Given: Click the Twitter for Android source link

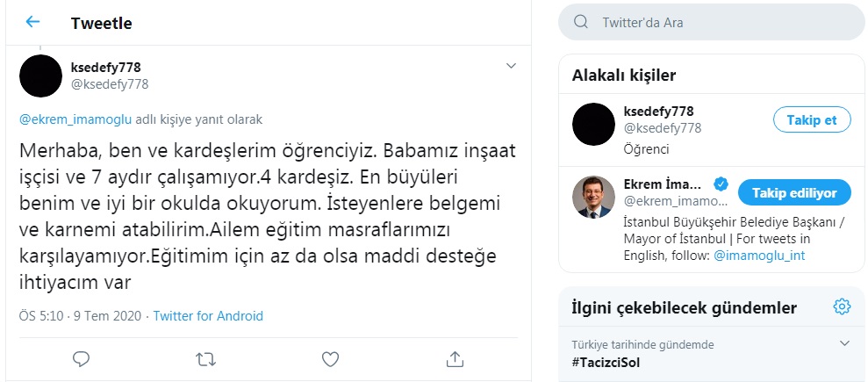Looking at the screenshot, I should [x=208, y=316].
